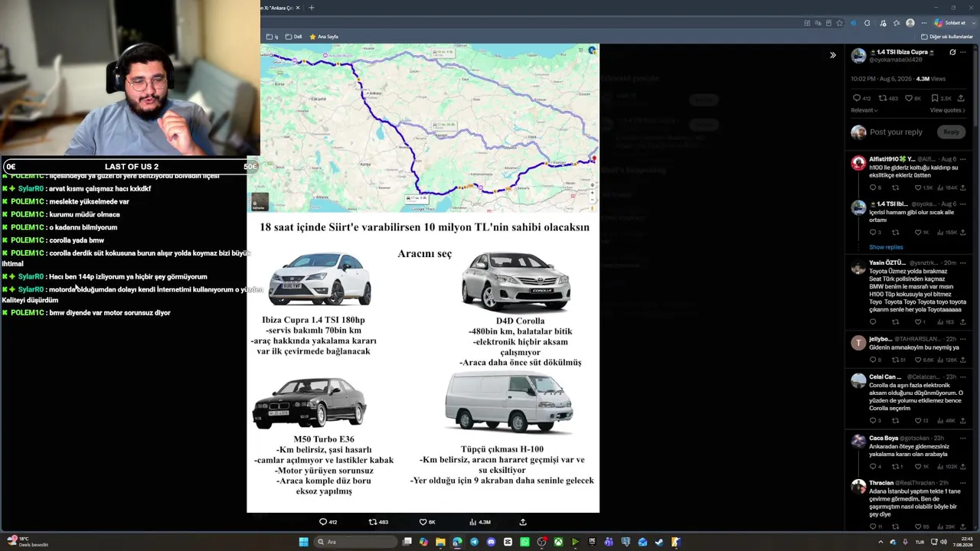This screenshot has height=551, width=980.
Task: Collapse the reply sidebar with the double-chevron icon
Action: pyautogui.click(x=833, y=55)
